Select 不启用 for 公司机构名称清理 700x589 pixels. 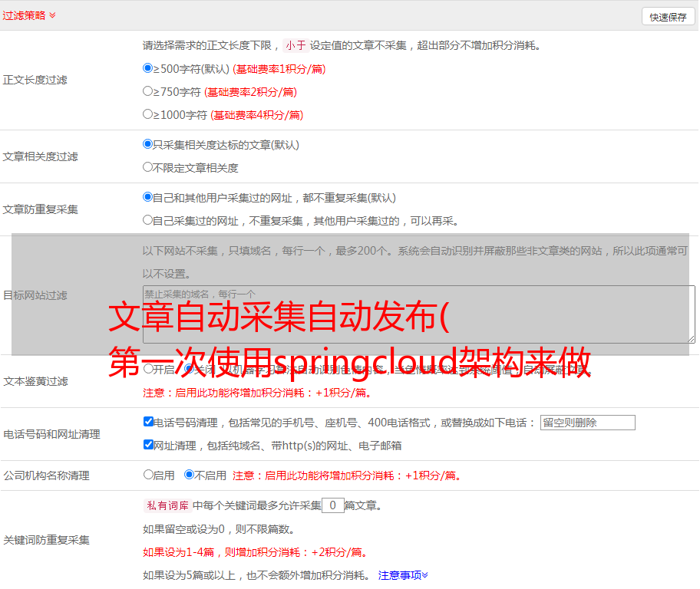189,474
